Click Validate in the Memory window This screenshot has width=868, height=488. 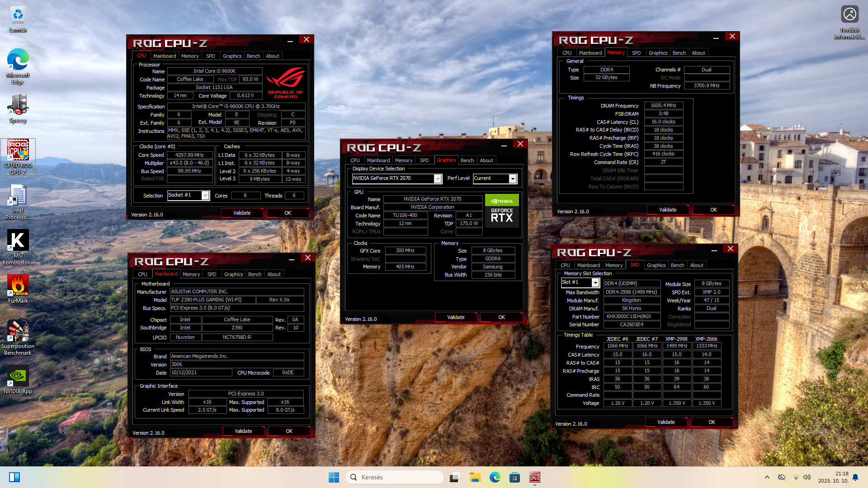[667, 210]
